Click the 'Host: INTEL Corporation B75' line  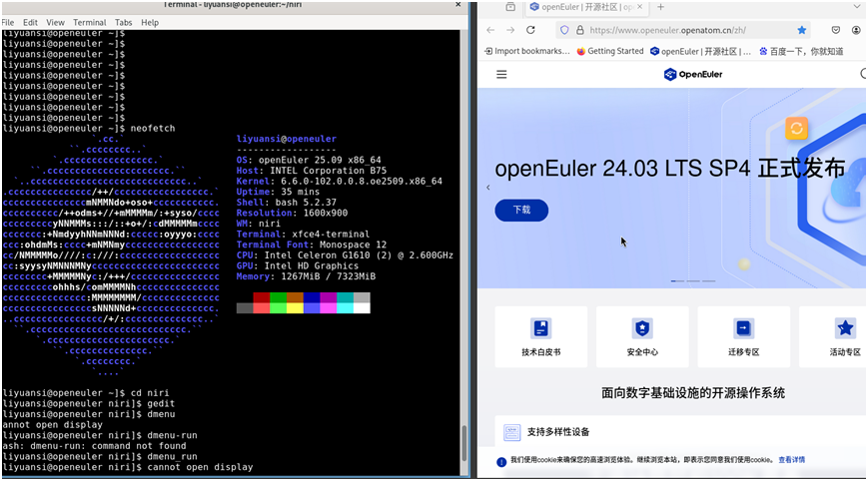pyautogui.click(x=312, y=171)
